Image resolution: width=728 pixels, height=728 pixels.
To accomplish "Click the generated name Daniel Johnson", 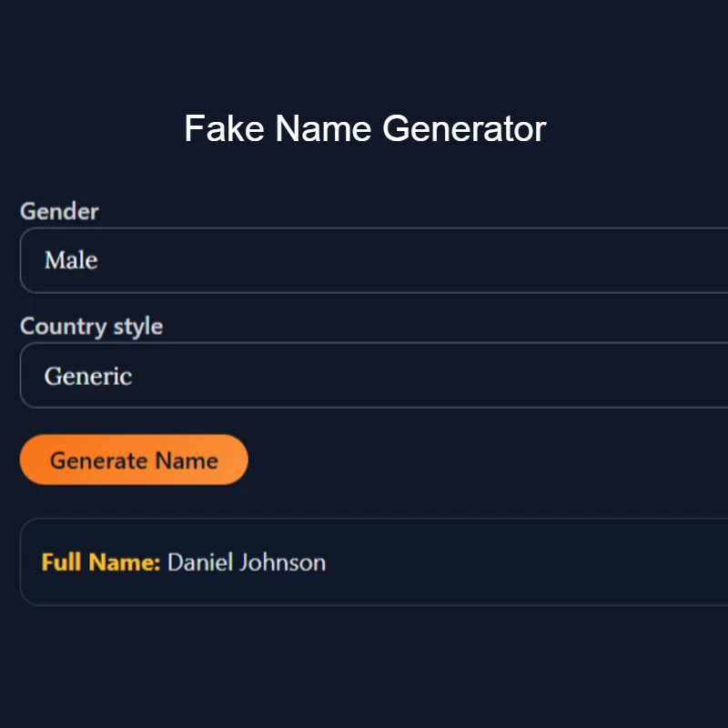I will coord(246,562).
